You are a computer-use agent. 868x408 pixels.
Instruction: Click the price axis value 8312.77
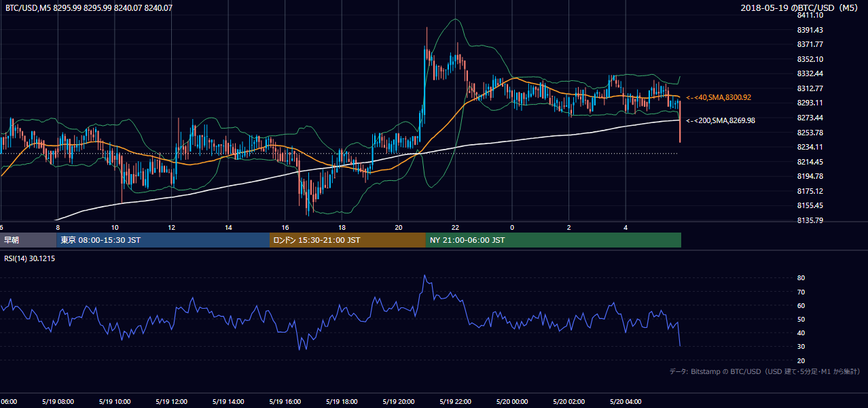(810, 88)
